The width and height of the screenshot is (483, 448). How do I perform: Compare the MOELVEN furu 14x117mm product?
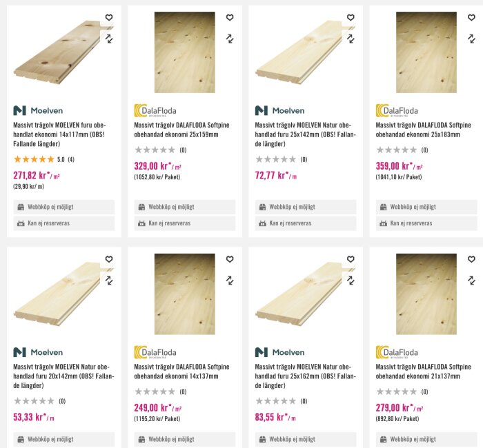click(109, 39)
